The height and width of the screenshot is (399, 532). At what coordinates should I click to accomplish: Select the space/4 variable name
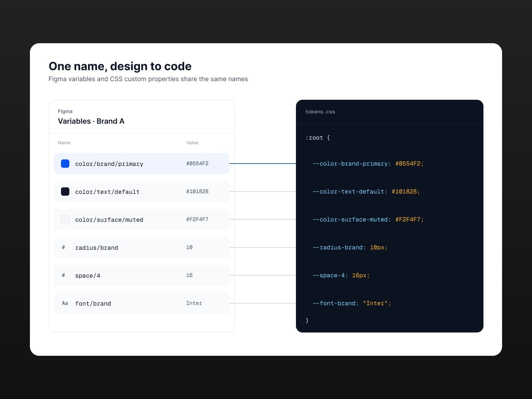88,276
